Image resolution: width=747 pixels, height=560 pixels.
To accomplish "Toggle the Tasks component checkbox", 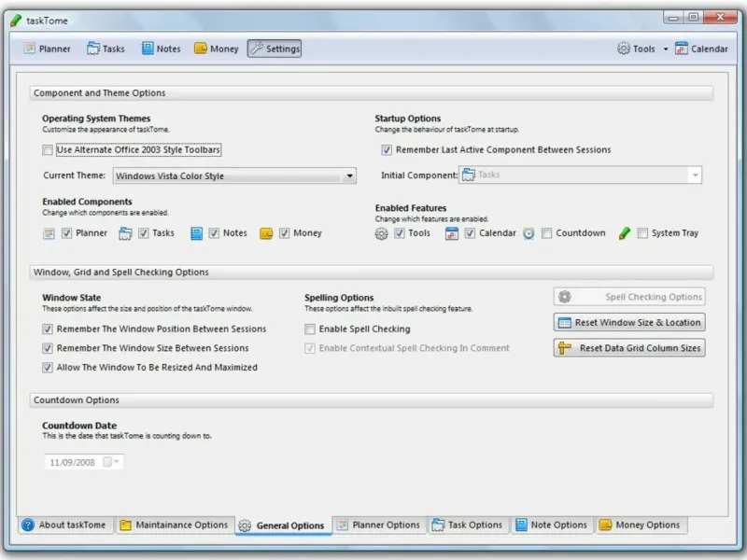I will [144, 232].
